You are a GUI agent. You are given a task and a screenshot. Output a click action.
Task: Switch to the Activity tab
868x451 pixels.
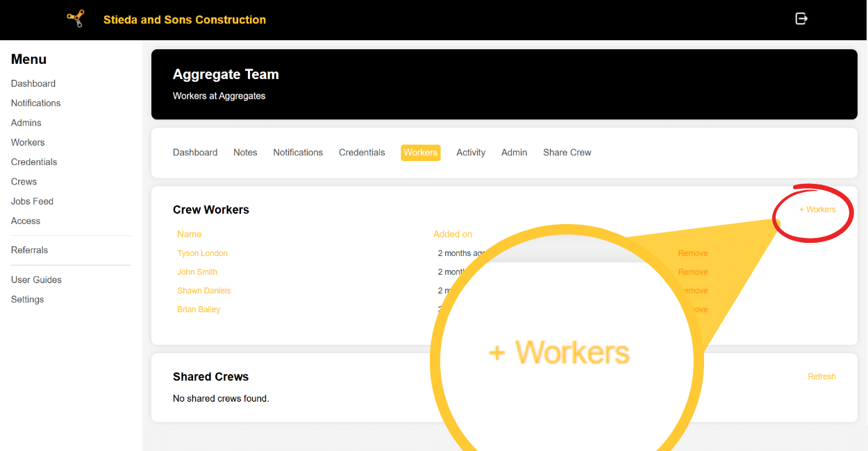pyautogui.click(x=471, y=153)
